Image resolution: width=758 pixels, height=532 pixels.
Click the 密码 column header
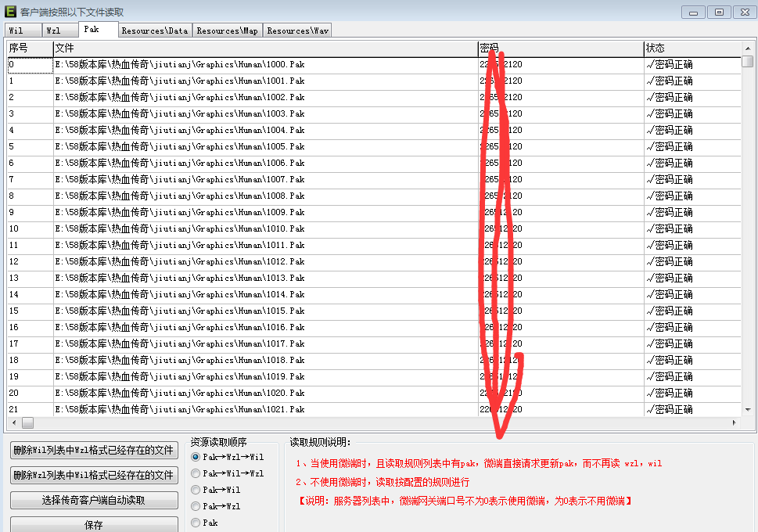[x=561, y=49]
